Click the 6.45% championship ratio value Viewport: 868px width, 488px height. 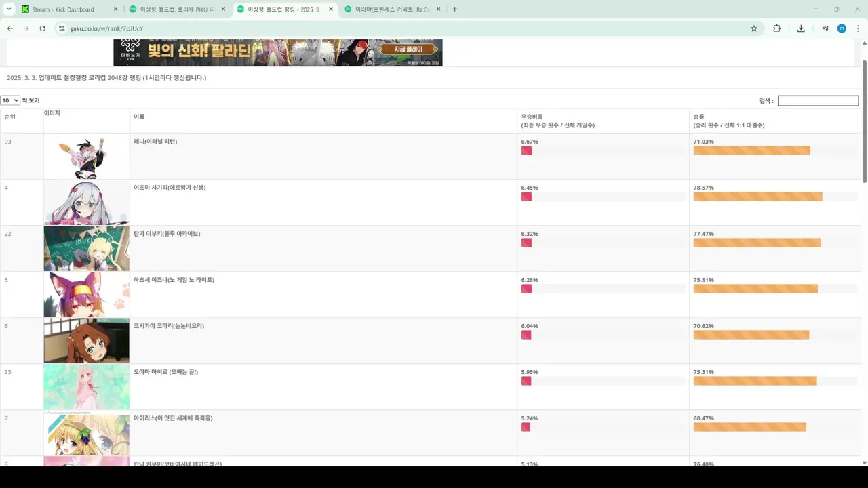(530, 188)
